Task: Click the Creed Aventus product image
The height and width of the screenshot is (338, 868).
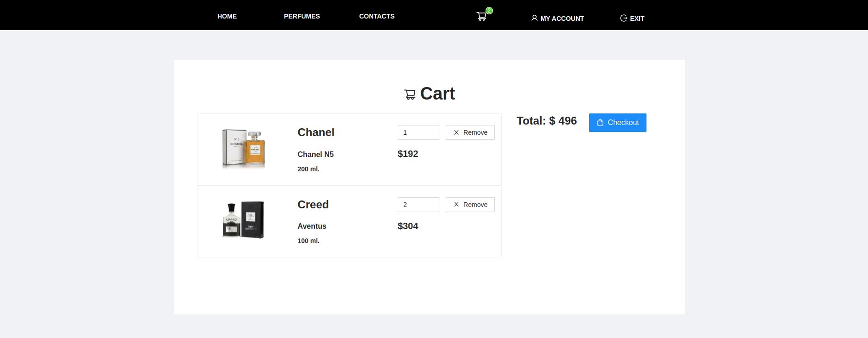Action: coord(243,220)
